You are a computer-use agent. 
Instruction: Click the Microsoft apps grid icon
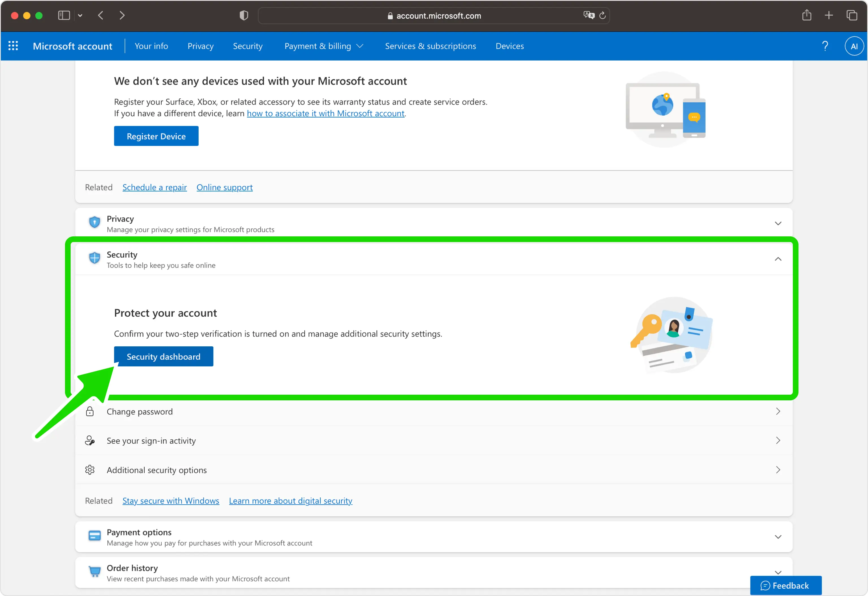tap(12, 46)
